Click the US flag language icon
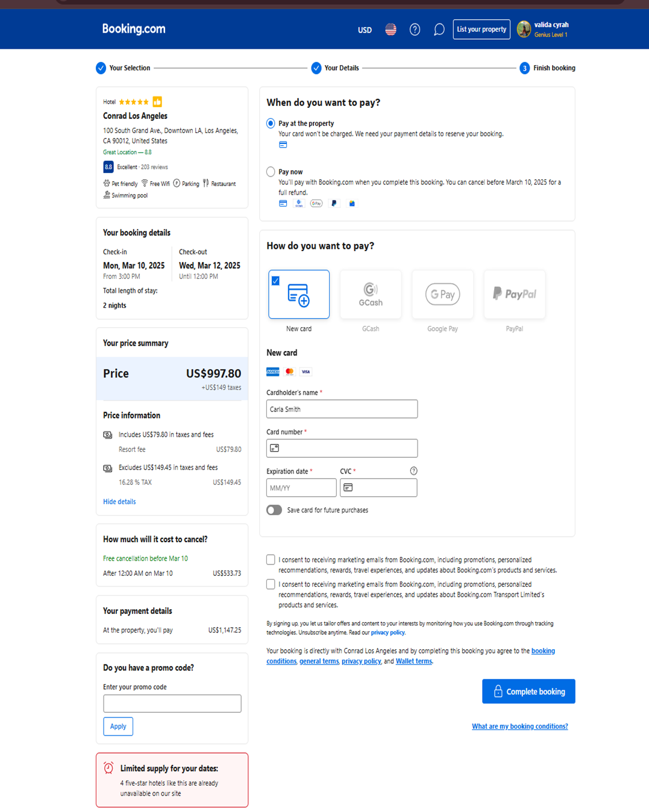The height and width of the screenshot is (812, 649). click(x=390, y=30)
